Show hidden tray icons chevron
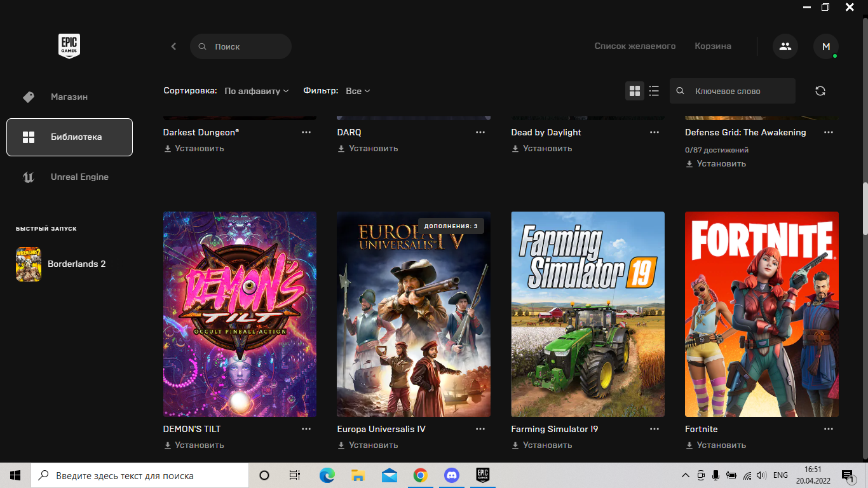Screen dimensions: 868x488 685,475
